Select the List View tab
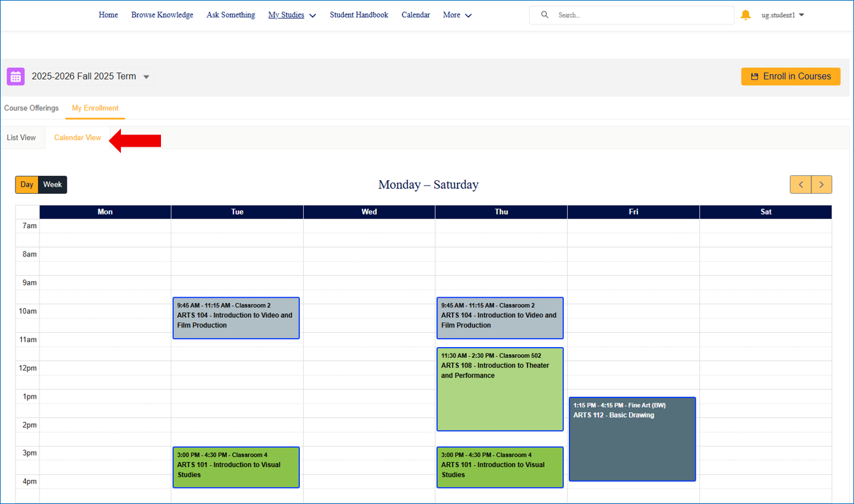The width and height of the screenshot is (854, 504). (21, 138)
